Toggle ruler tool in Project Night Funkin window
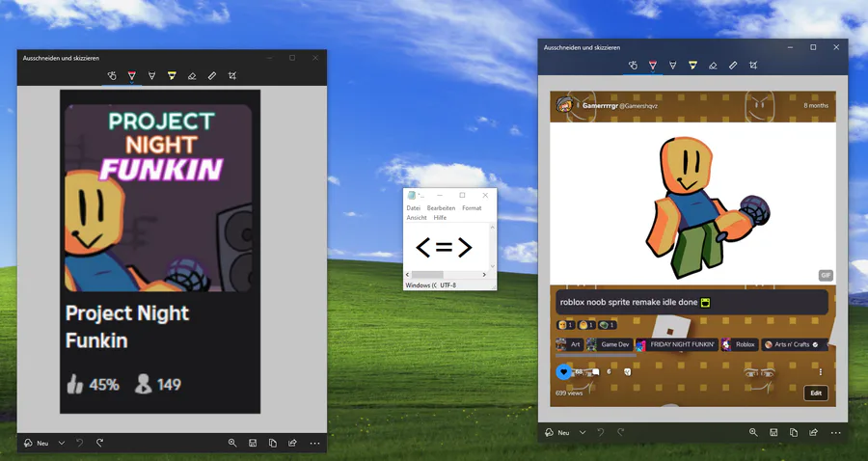 [212, 76]
